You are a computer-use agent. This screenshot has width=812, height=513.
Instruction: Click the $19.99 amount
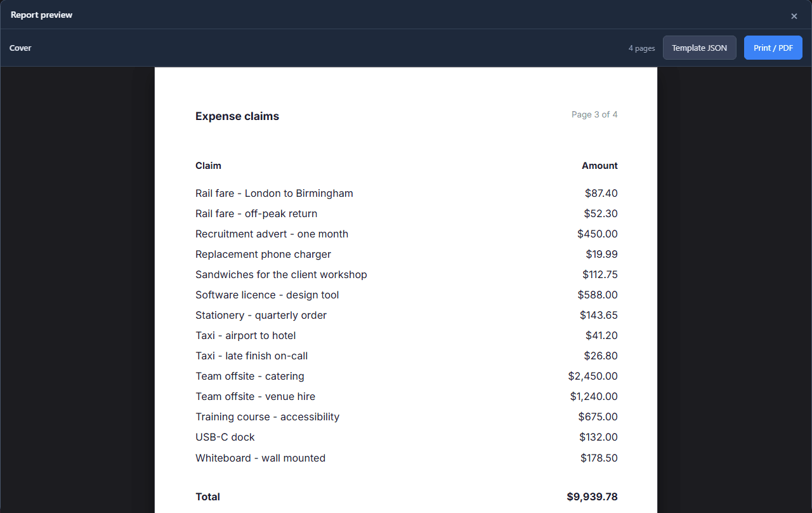(602, 254)
